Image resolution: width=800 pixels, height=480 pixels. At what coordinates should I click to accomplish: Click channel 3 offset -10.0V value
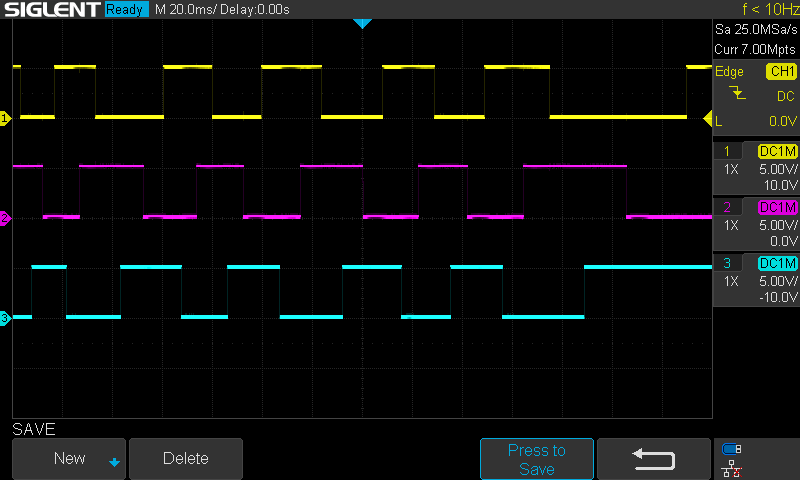pyautogui.click(x=778, y=297)
